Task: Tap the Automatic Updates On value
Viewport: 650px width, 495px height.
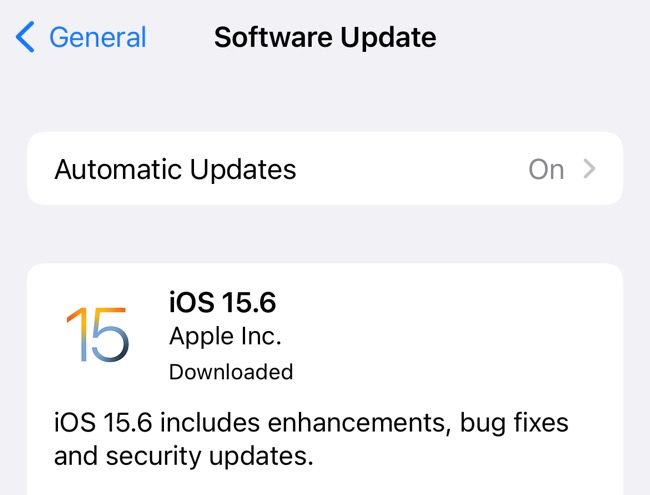Action: [546, 169]
